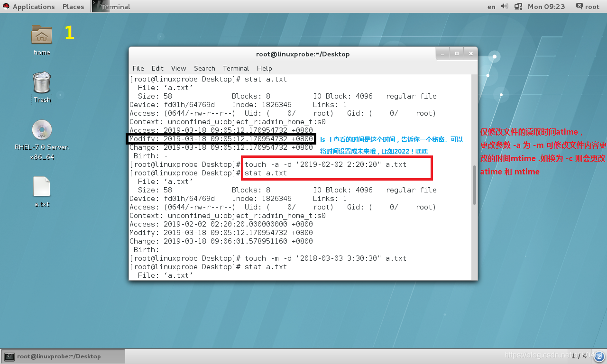This screenshot has width=607, height=364.
Task: Open the Trash desktop icon
Action: click(42, 82)
